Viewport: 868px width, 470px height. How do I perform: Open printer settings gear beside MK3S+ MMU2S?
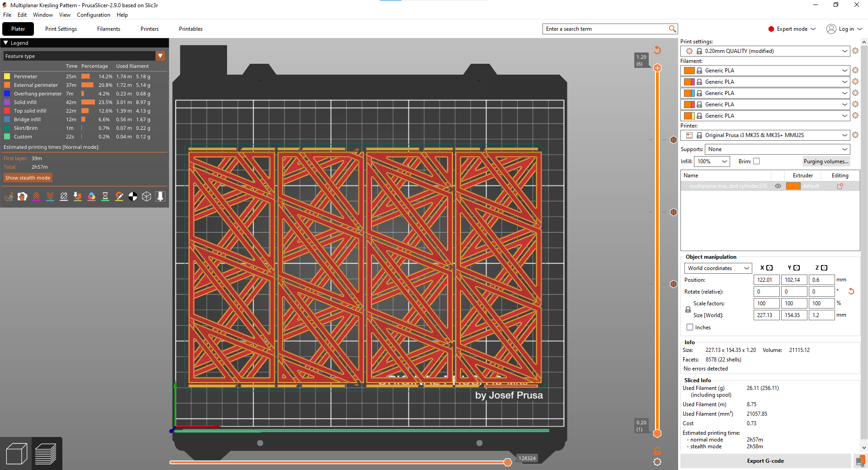click(855, 135)
